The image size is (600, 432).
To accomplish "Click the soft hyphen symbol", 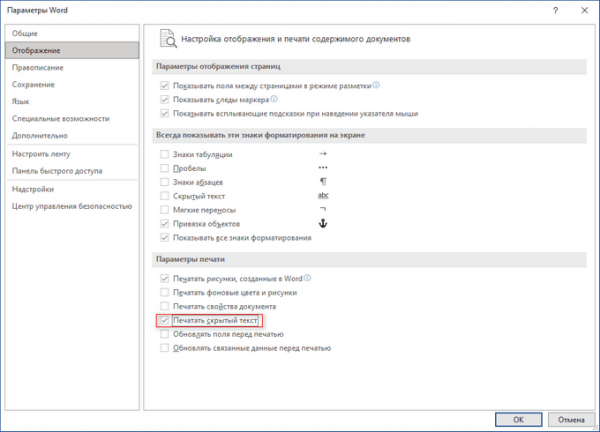I will point(323,209).
